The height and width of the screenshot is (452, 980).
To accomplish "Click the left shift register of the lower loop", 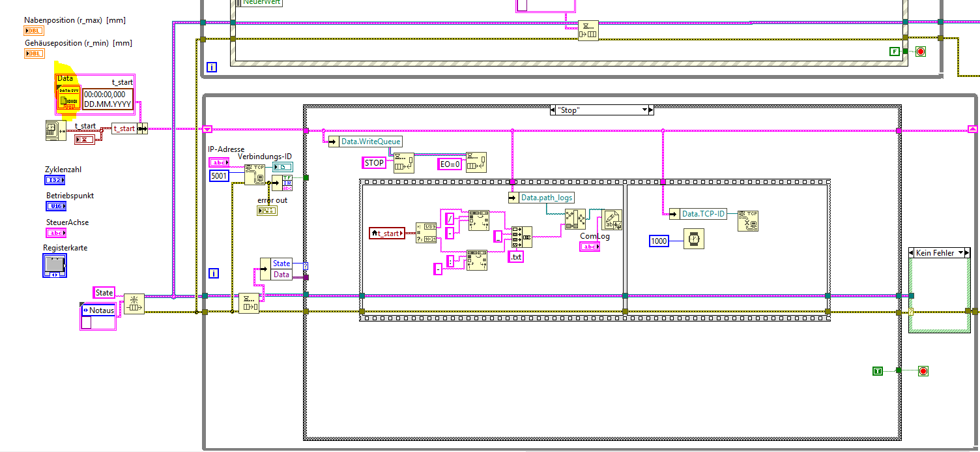I will click(207, 128).
